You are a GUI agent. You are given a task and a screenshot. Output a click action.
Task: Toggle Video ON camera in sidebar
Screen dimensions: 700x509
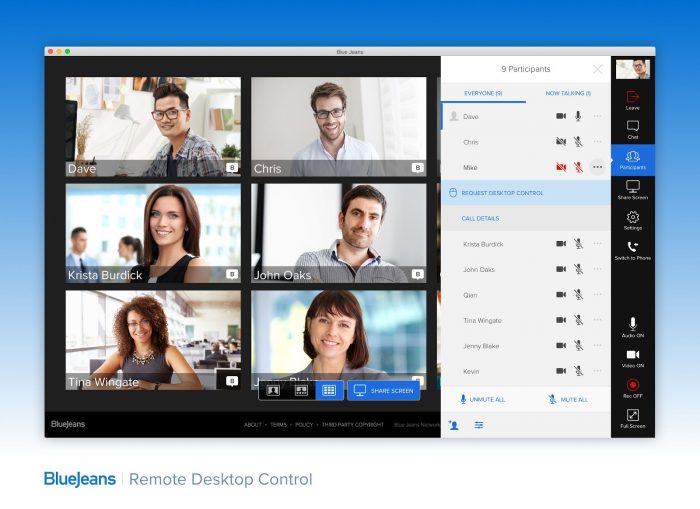tap(632, 355)
